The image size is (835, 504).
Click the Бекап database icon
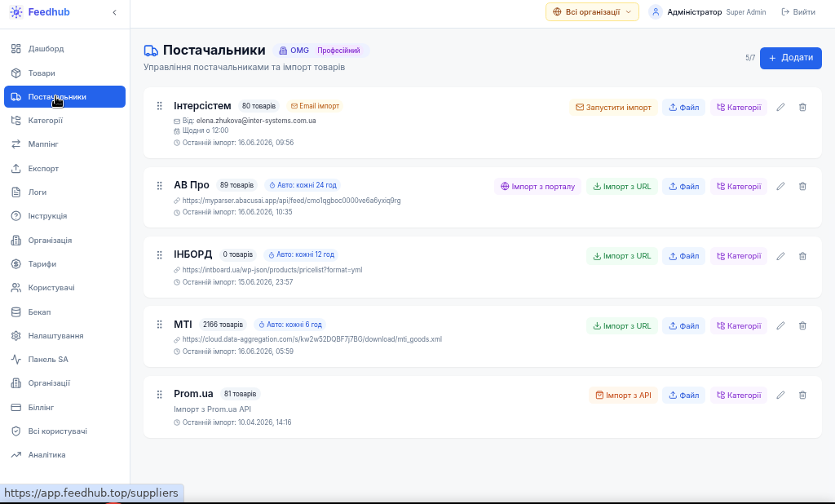16,312
